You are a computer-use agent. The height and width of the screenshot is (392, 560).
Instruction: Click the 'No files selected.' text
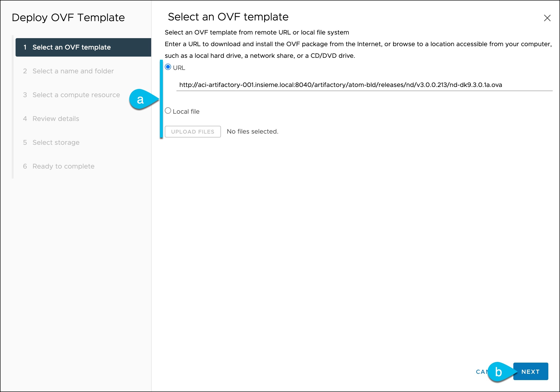(x=253, y=131)
